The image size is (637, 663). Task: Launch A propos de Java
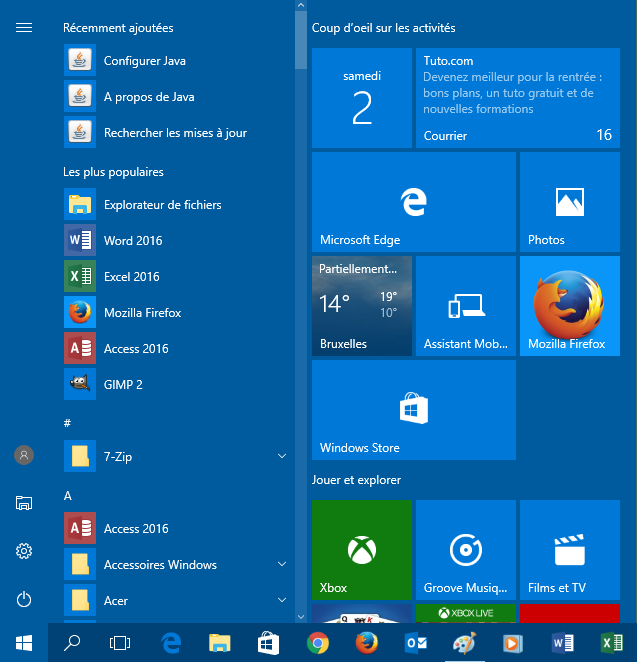pyautogui.click(x=175, y=97)
